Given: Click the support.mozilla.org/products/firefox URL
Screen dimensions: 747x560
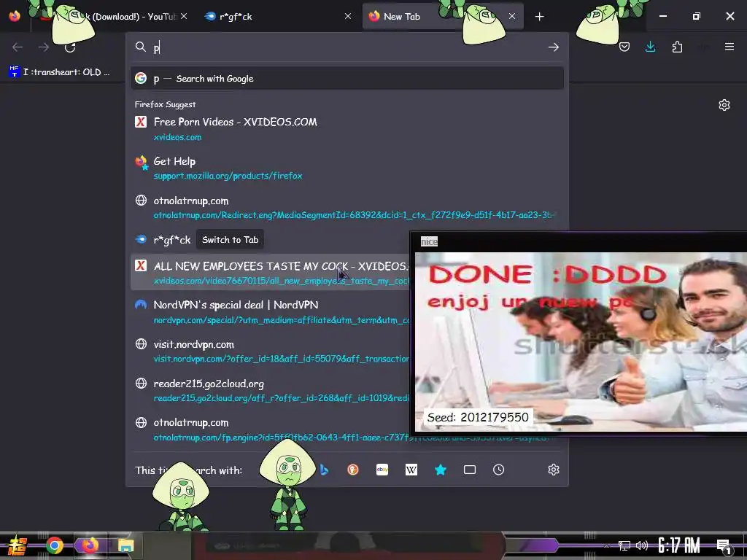Looking at the screenshot, I should (228, 176).
